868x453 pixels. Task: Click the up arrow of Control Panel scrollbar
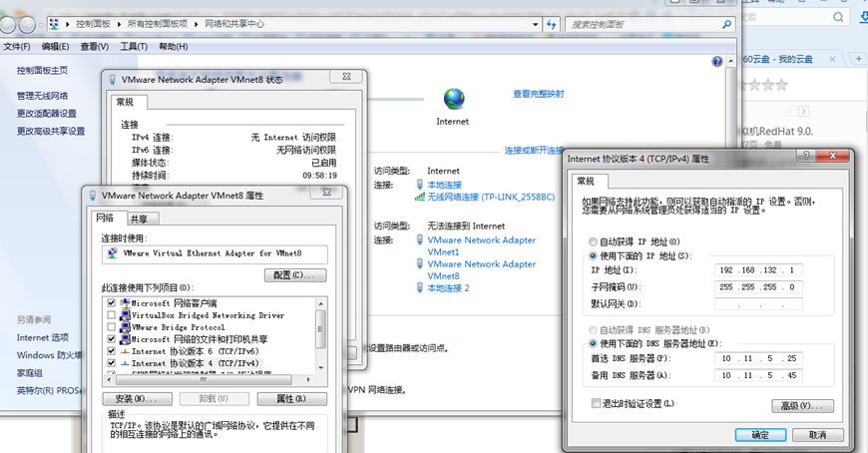pyautogui.click(x=730, y=61)
